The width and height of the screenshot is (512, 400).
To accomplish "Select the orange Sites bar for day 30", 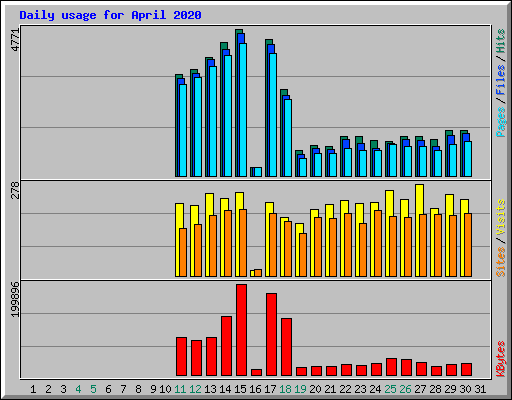I will (x=468, y=245).
